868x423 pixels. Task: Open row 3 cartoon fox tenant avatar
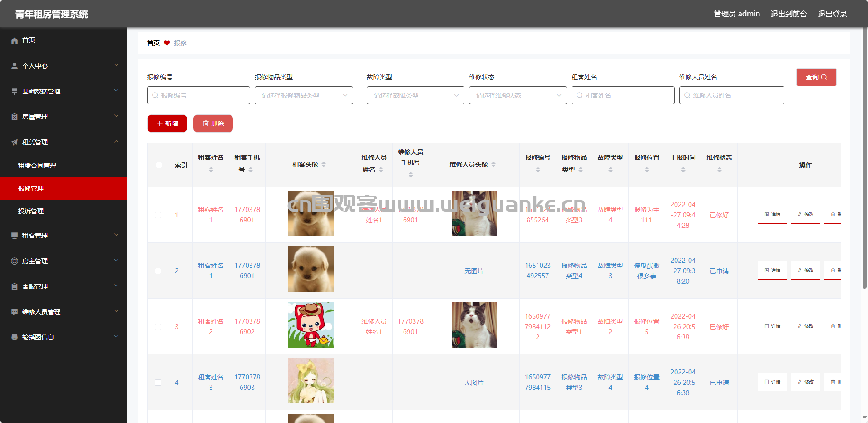[311, 325]
